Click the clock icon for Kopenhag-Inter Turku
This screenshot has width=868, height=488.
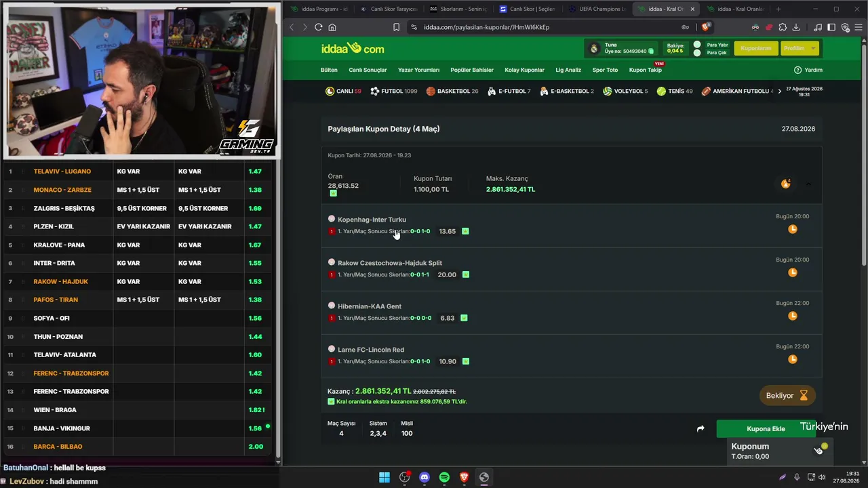click(792, 229)
